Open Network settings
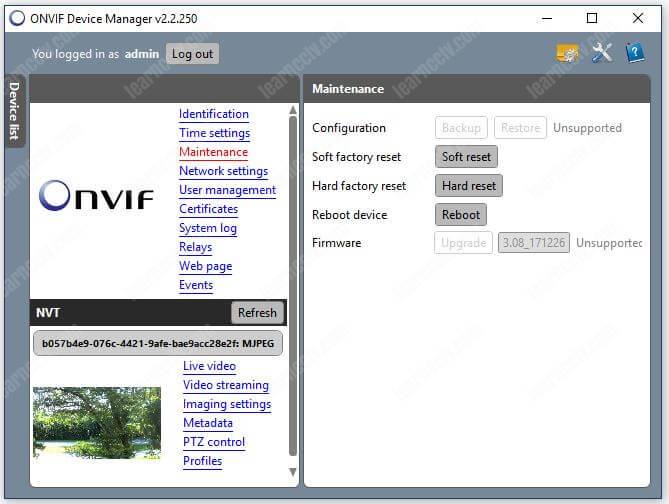This screenshot has width=669, height=504. (224, 171)
